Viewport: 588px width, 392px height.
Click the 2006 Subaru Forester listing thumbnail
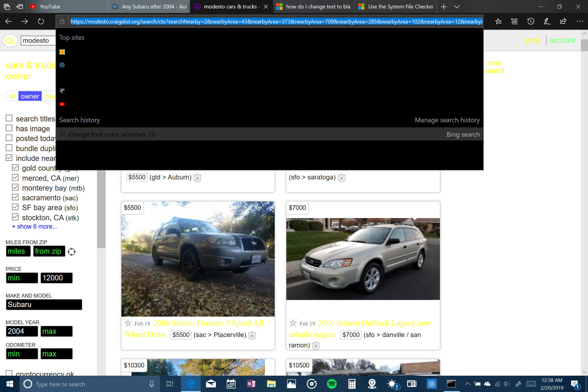pos(198,259)
